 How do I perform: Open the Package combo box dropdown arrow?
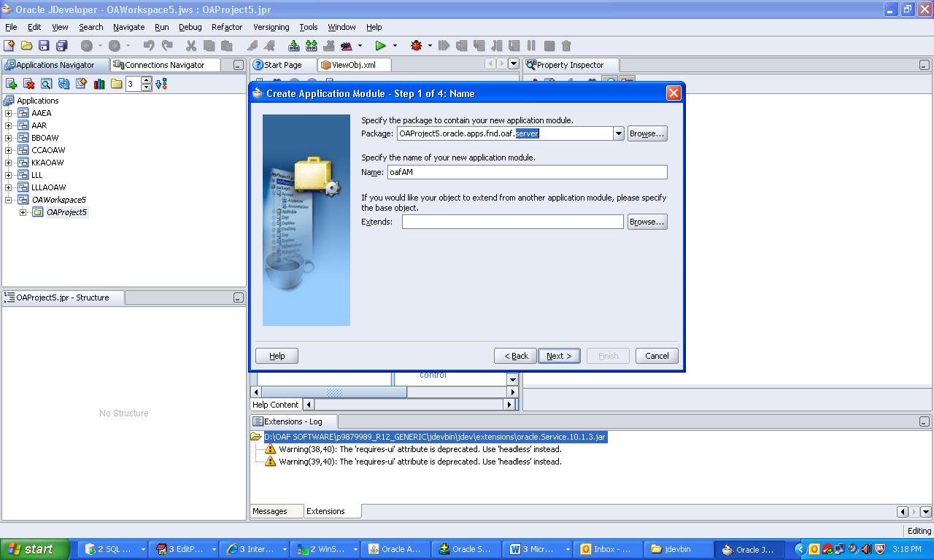click(x=618, y=133)
